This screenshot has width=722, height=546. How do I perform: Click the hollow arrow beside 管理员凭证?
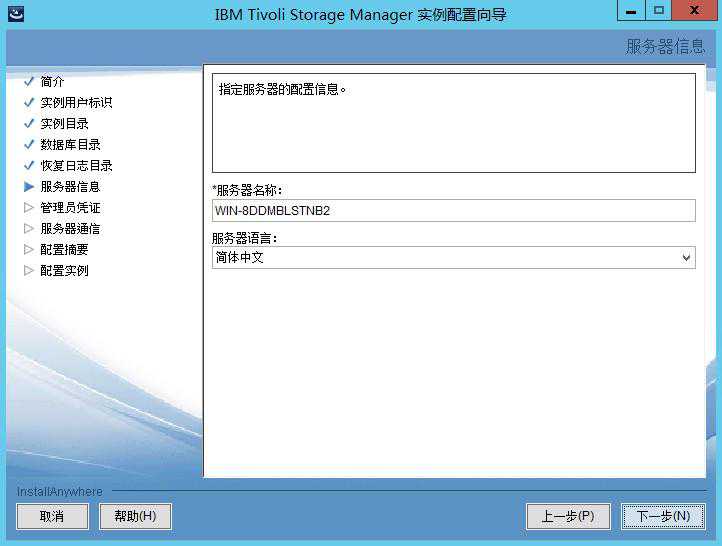pyautogui.click(x=29, y=207)
